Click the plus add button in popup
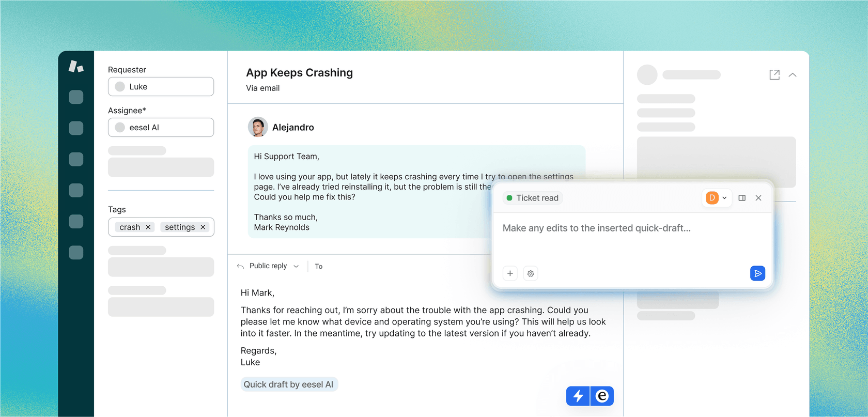This screenshot has width=868, height=417. tap(510, 273)
